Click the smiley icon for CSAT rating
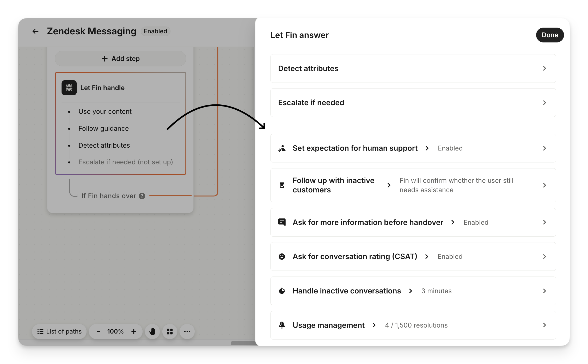This screenshot has width=588, height=364. [x=282, y=256]
